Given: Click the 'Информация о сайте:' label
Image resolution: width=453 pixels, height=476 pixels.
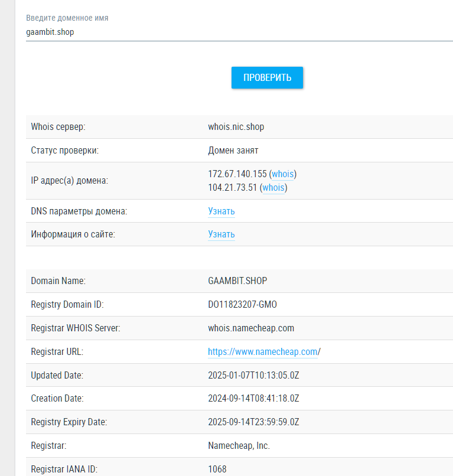Looking at the screenshot, I should click(x=73, y=234).
